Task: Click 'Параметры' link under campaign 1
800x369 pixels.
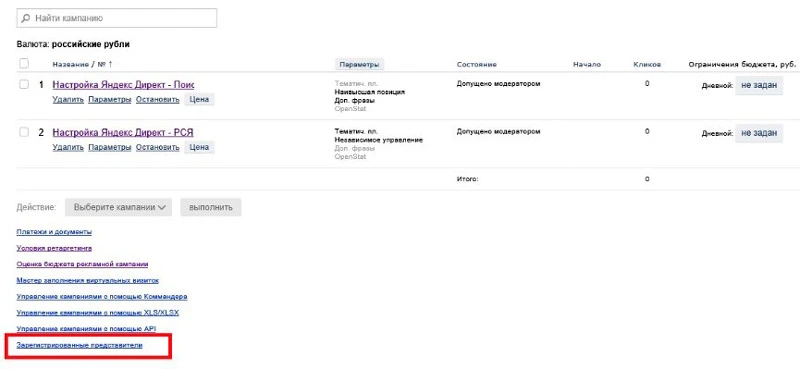Action: (x=110, y=100)
